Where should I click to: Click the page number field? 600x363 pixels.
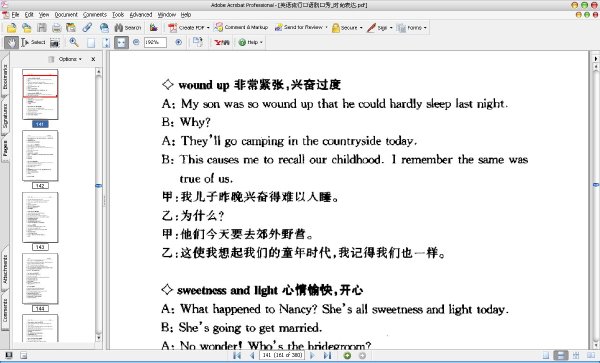(282, 355)
